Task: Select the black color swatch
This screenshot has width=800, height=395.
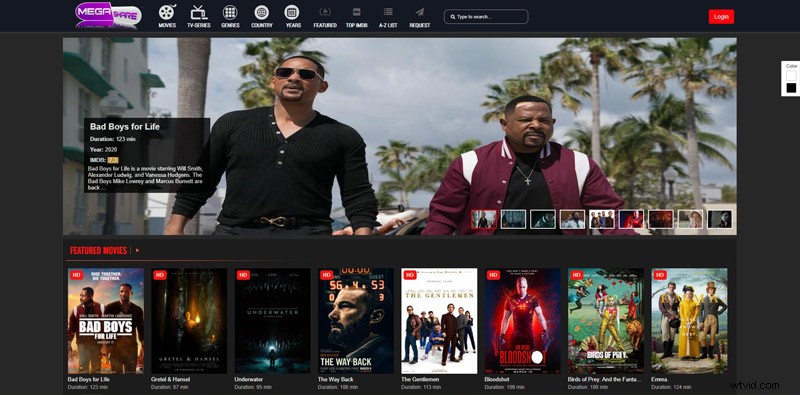Action: pyautogui.click(x=791, y=88)
